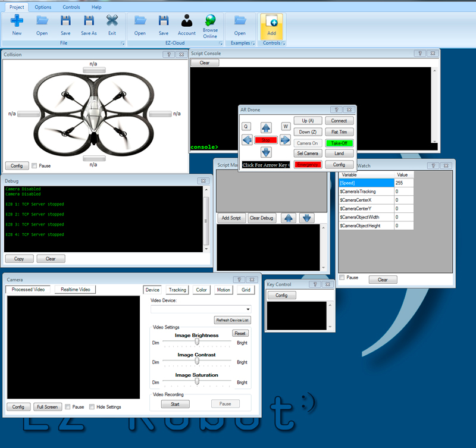
Task: Open the Options ribbon tab
Action: pyautogui.click(x=43, y=7)
